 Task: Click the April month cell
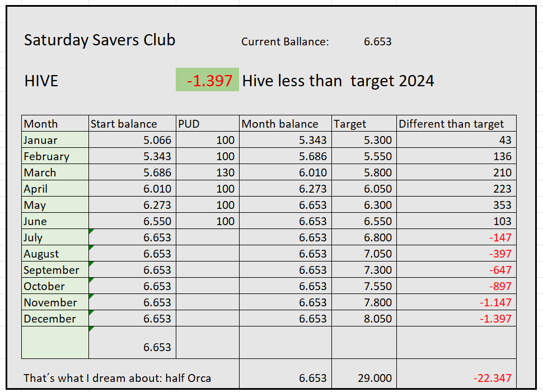coord(55,189)
